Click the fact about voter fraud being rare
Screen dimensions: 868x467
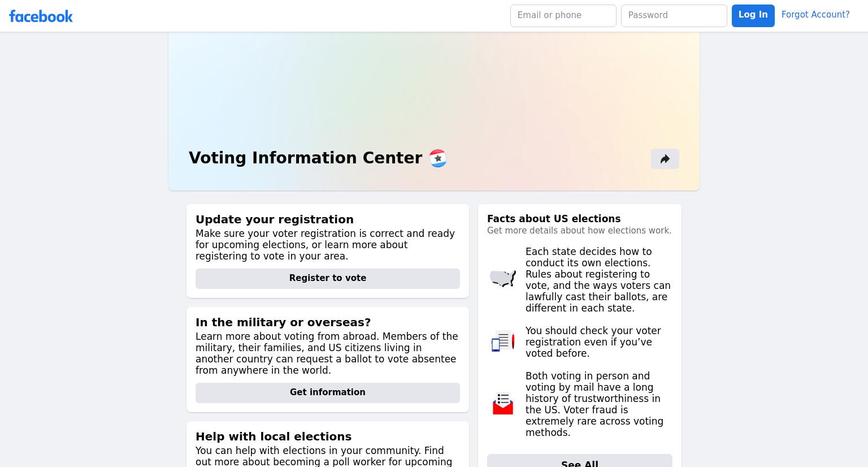tap(594, 404)
